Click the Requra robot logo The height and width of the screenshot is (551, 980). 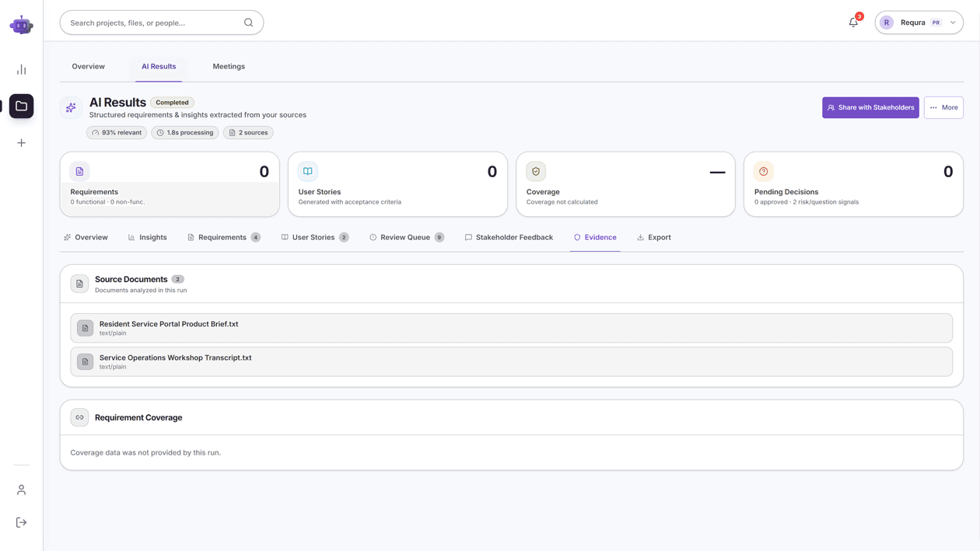click(21, 25)
